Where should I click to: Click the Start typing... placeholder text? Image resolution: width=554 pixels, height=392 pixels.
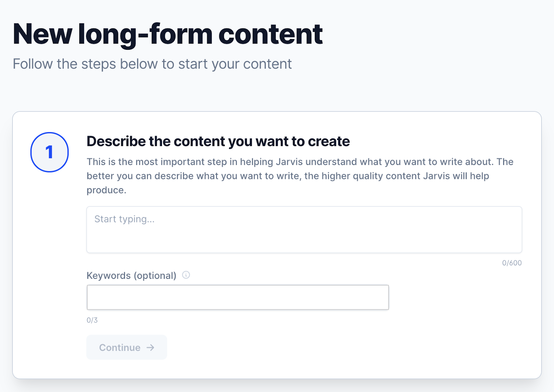point(124,219)
